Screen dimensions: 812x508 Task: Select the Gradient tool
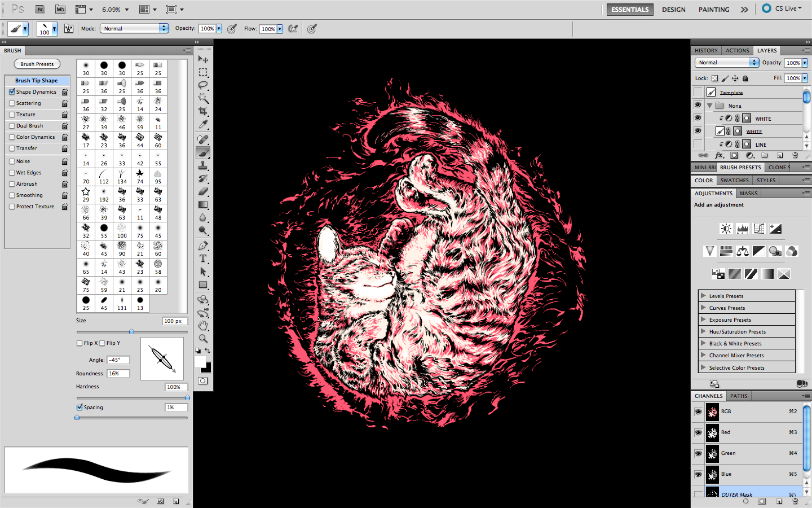point(203,204)
